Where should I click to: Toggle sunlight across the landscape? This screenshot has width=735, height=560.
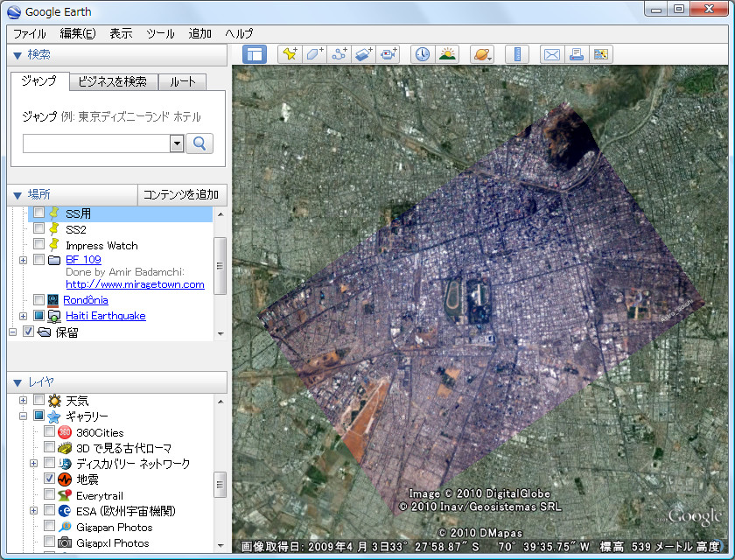click(x=447, y=54)
